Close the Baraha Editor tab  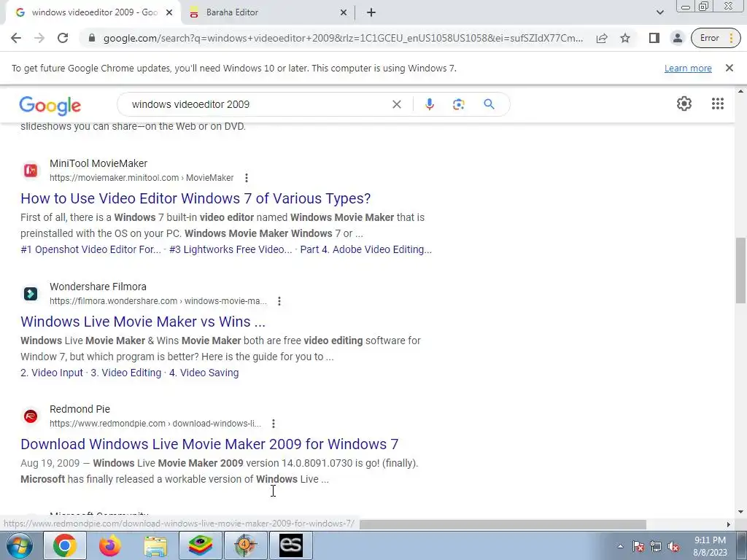click(x=344, y=12)
